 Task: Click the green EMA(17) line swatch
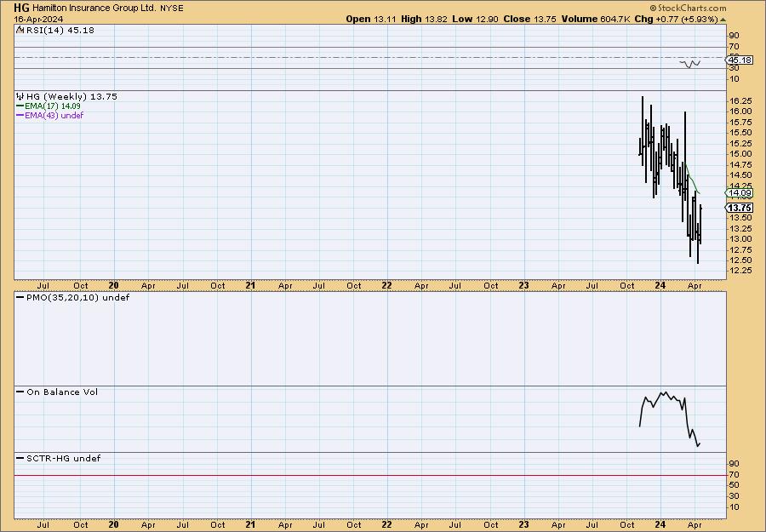20,106
